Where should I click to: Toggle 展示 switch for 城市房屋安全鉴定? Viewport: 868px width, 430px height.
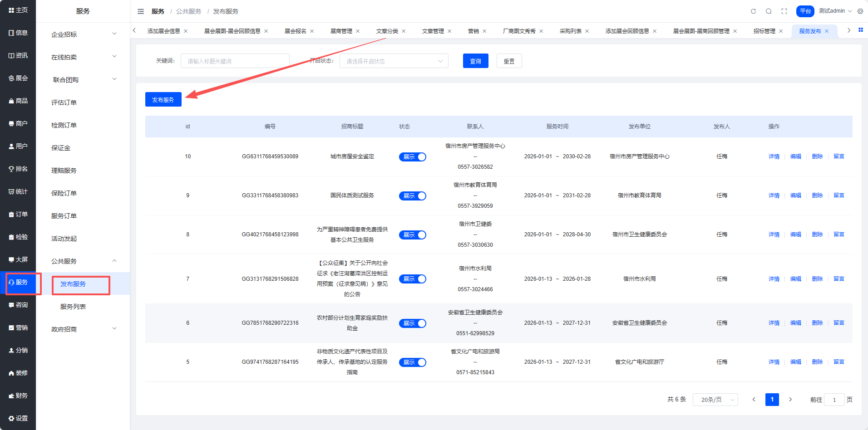(412, 157)
